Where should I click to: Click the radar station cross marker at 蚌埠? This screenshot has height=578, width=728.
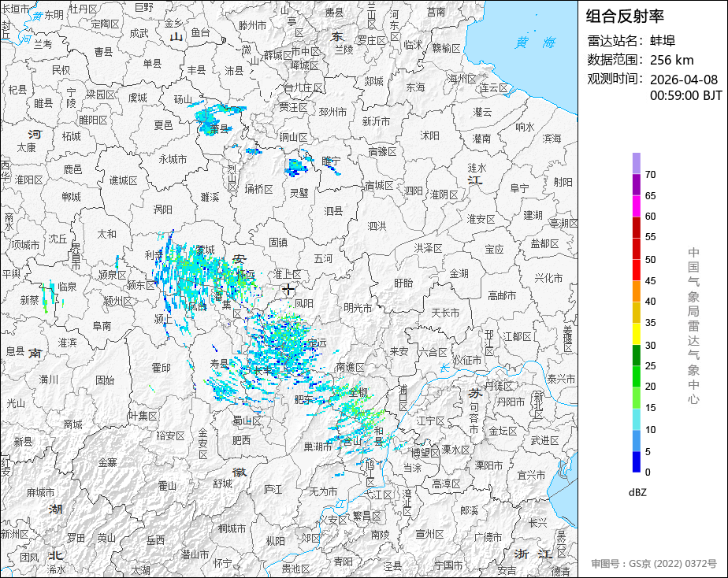tap(288, 290)
